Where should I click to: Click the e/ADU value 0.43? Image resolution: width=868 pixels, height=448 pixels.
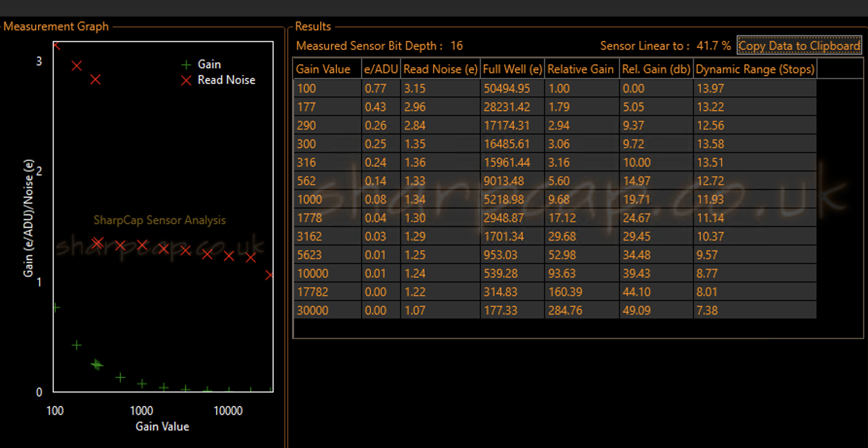pos(381,107)
